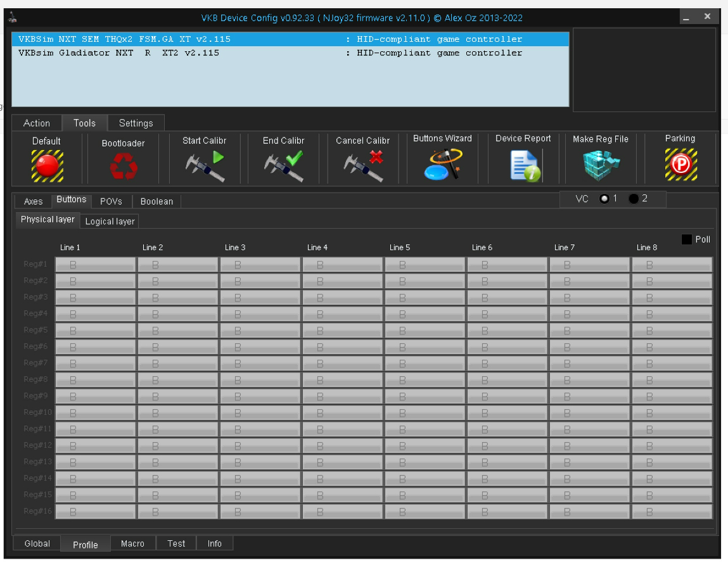Launch the Buttons Wizard

[443, 164]
